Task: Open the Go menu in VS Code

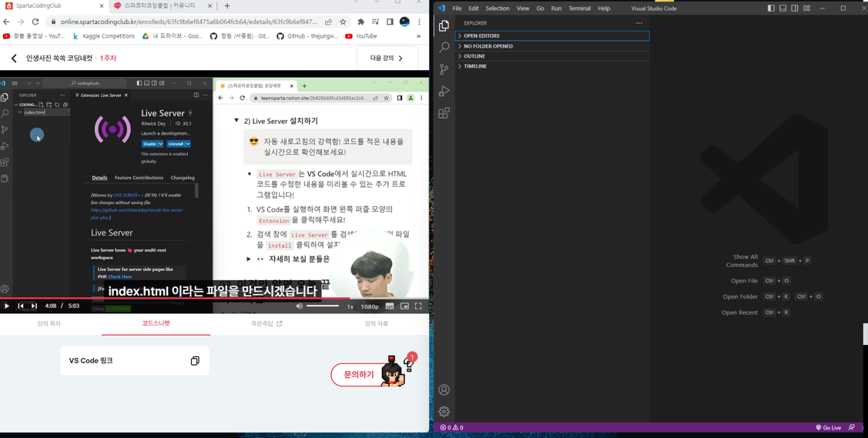Action: (540, 8)
